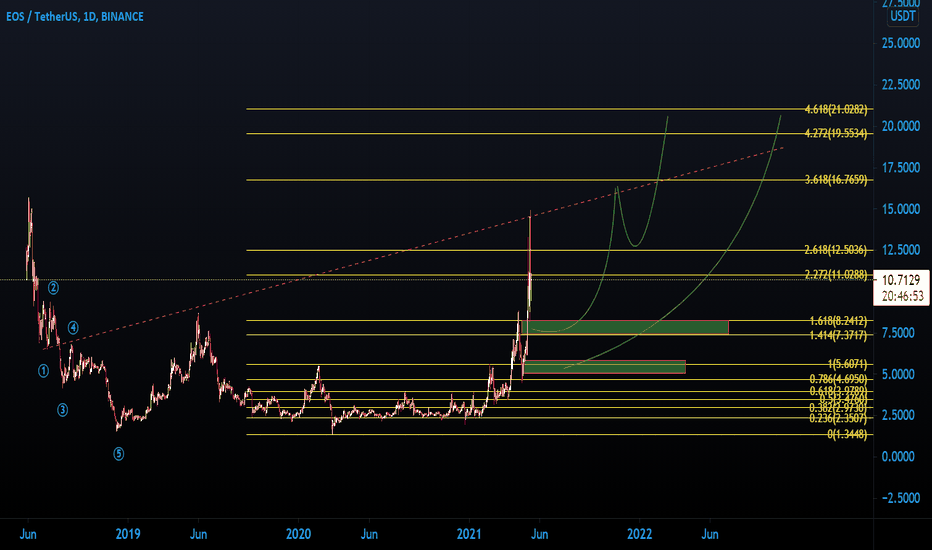Click the 12.5000 price axis label
Image resolution: width=932 pixels, height=550 pixels.
click(x=900, y=250)
